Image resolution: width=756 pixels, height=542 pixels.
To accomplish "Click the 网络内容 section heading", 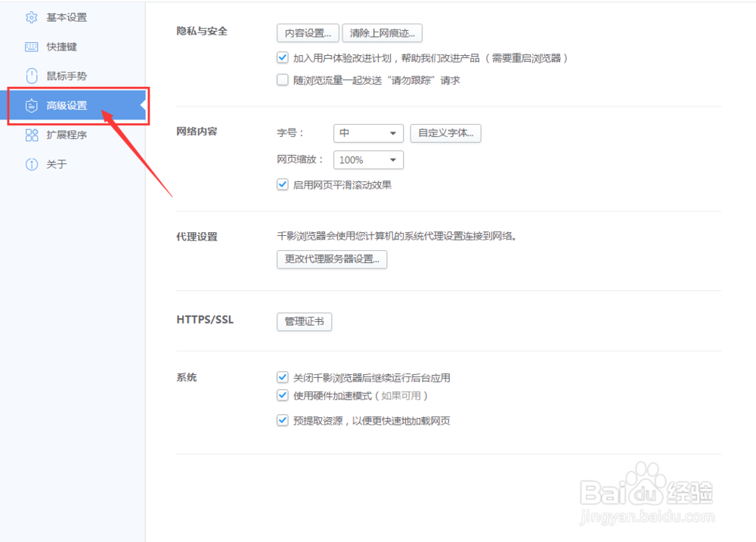I will [x=197, y=132].
